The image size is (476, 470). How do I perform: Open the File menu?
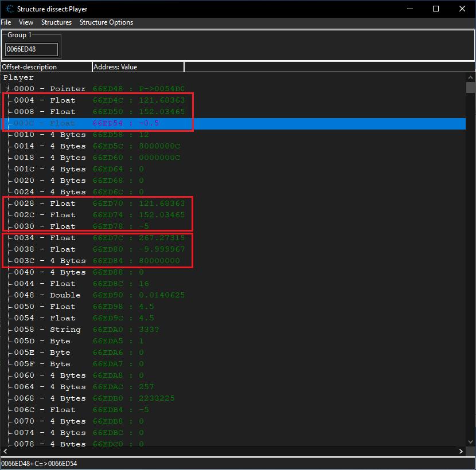click(6, 22)
